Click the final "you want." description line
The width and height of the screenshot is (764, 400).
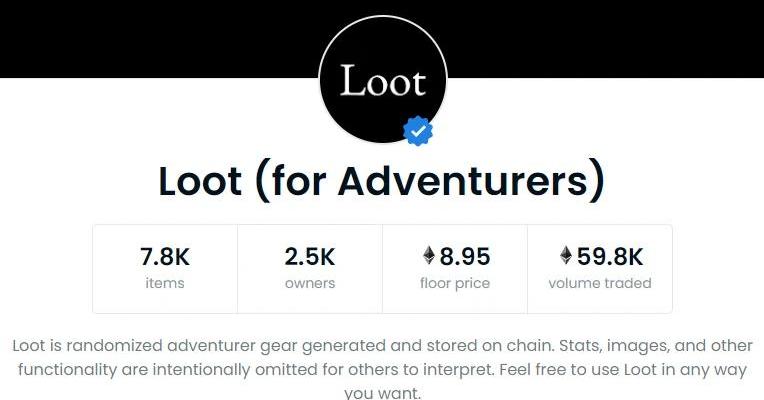pyautogui.click(x=382, y=393)
